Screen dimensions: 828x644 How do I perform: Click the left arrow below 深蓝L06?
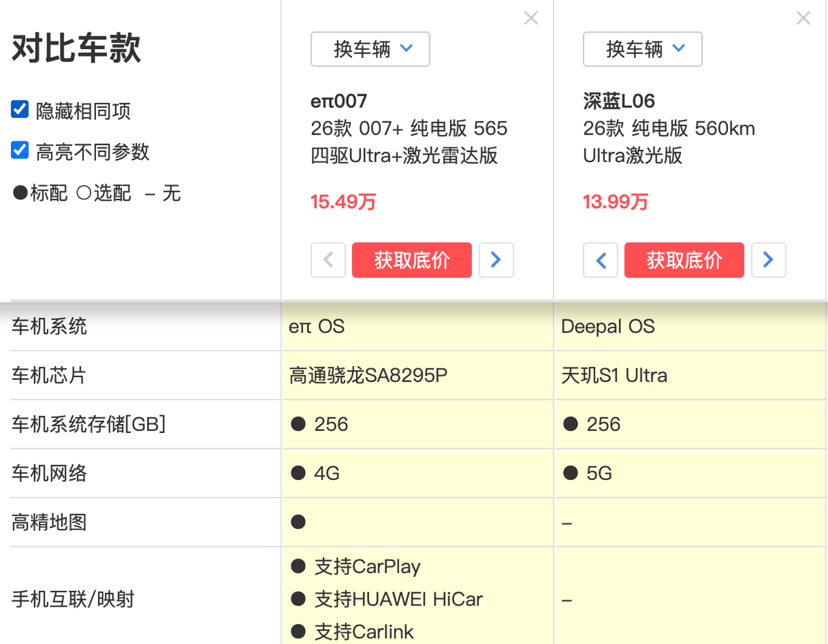click(x=600, y=260)
